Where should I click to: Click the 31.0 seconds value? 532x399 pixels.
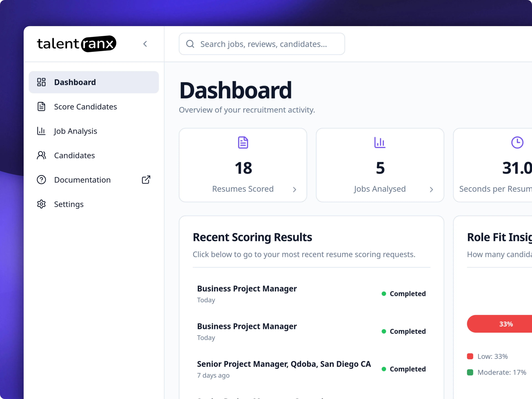(517, 168)
